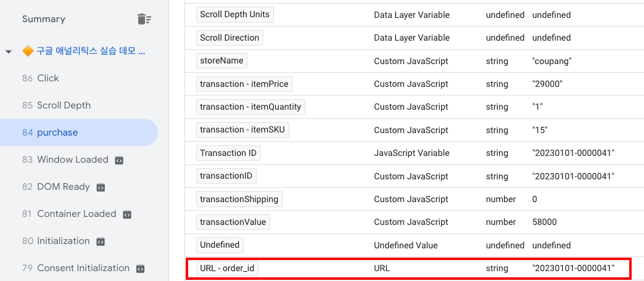
Task: Collapse the page events tree arrow
Action: click(x=9, y=51)
